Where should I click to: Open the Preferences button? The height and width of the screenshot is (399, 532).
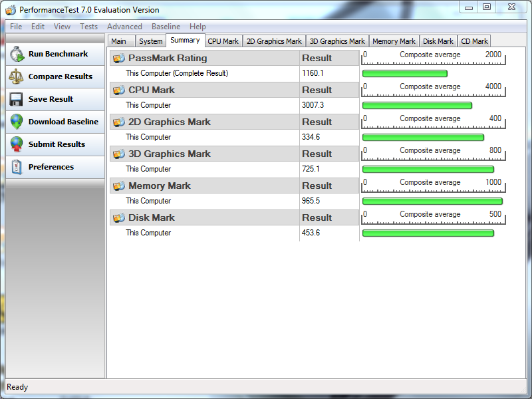tap(55, 167)
